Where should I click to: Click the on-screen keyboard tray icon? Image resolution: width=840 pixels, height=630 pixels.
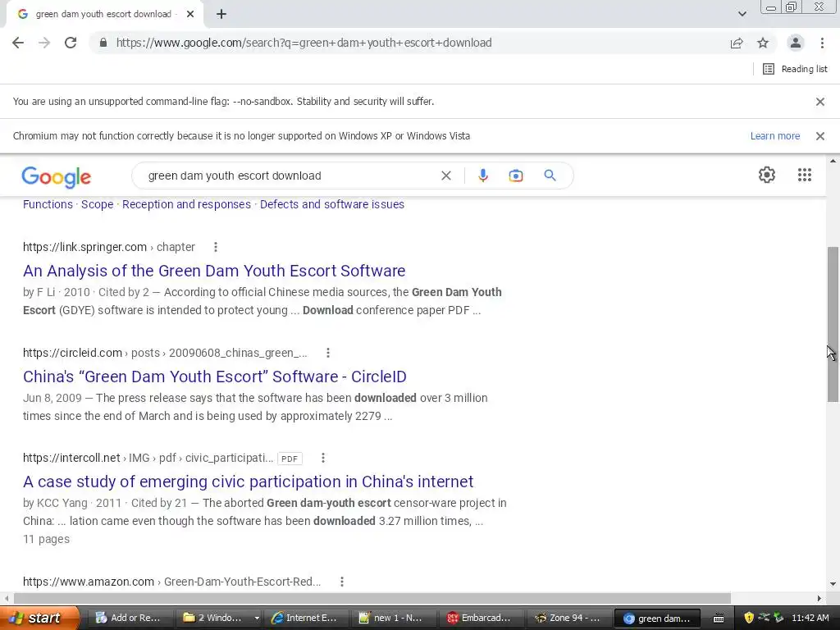[719, 619]
